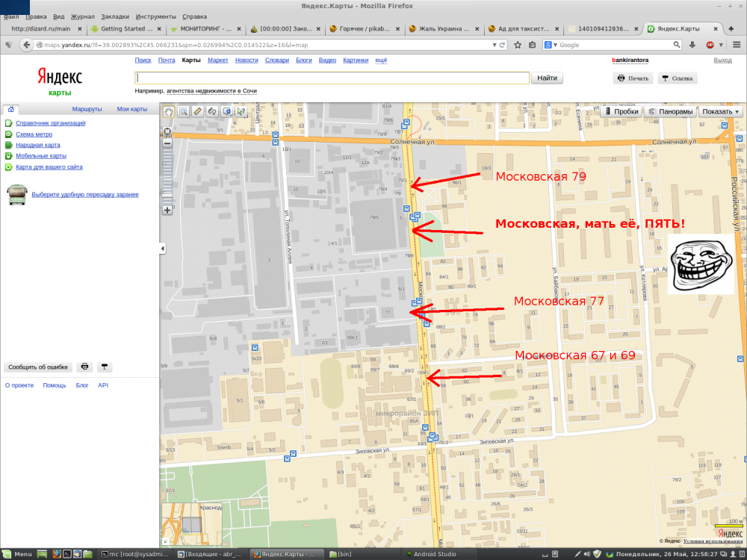The height and width of the screenshot is (560, 747).
Task: Toggle the Пробки traffic layer
Action: pyautogui.click(x=622, y=112)
